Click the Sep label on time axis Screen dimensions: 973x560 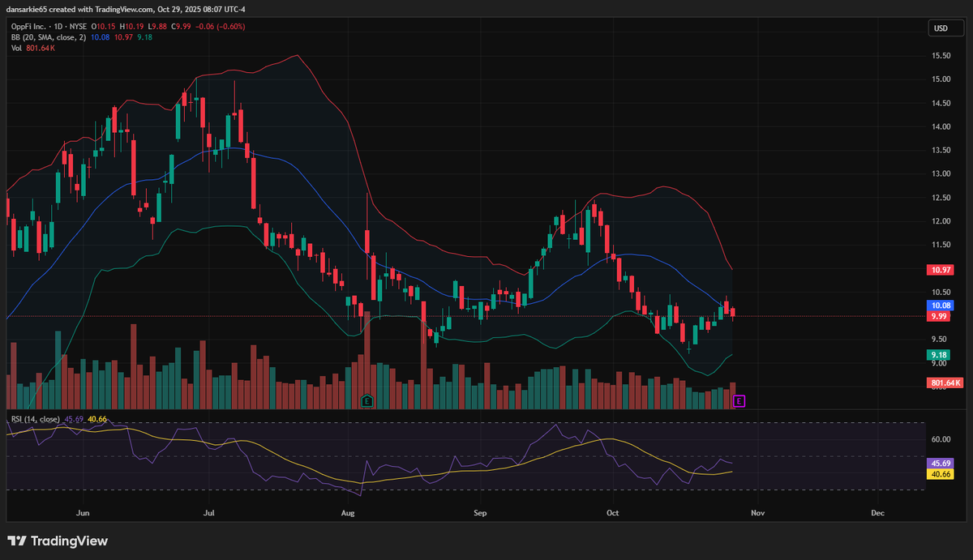(479, 513)
